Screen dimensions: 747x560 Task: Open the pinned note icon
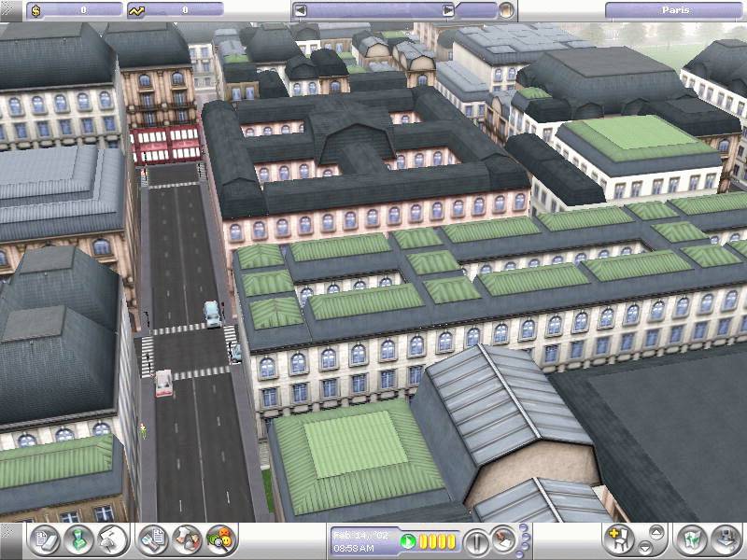(112, 539)
